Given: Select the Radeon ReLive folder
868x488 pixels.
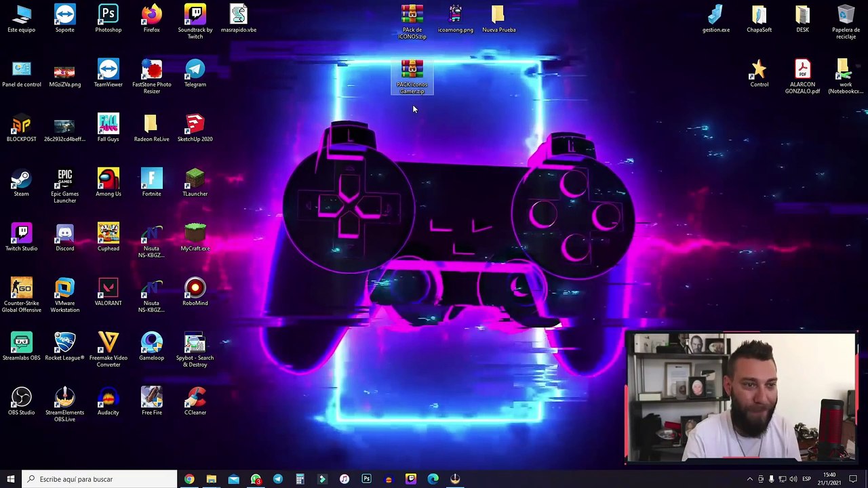Looking at the screenshot, I should pos(152,128).
